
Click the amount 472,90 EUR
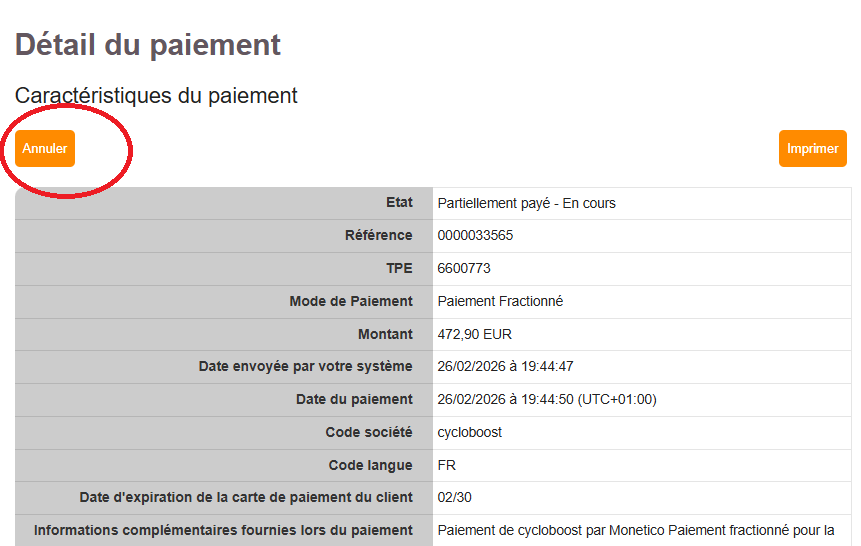474,334
